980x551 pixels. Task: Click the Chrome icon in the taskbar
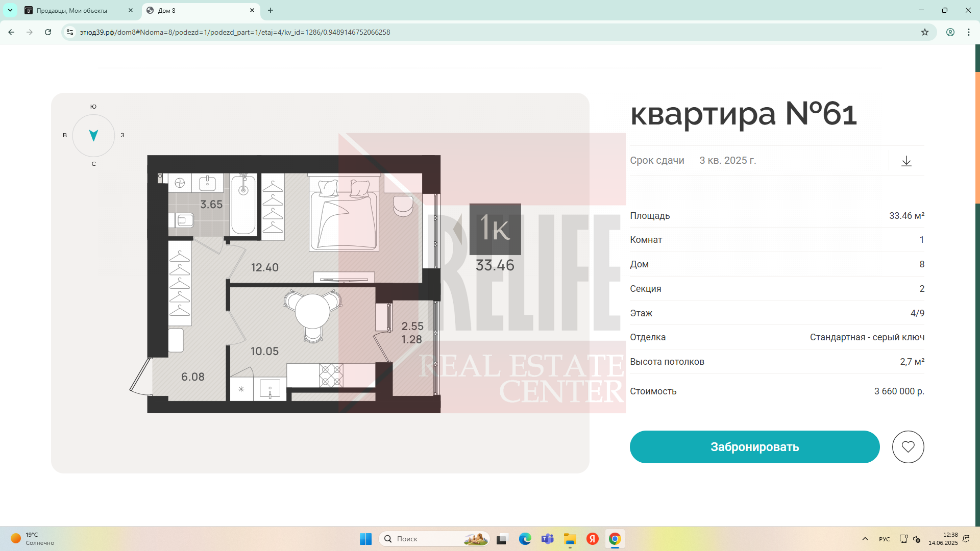[x=615, y=539]
